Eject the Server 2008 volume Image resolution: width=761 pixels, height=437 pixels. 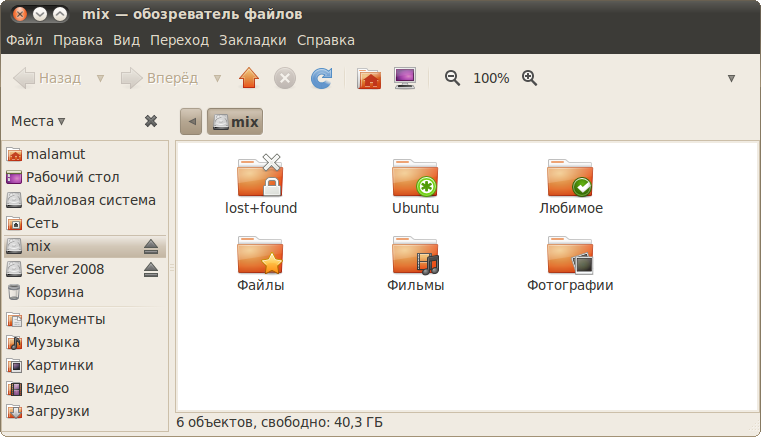[151, 269]
